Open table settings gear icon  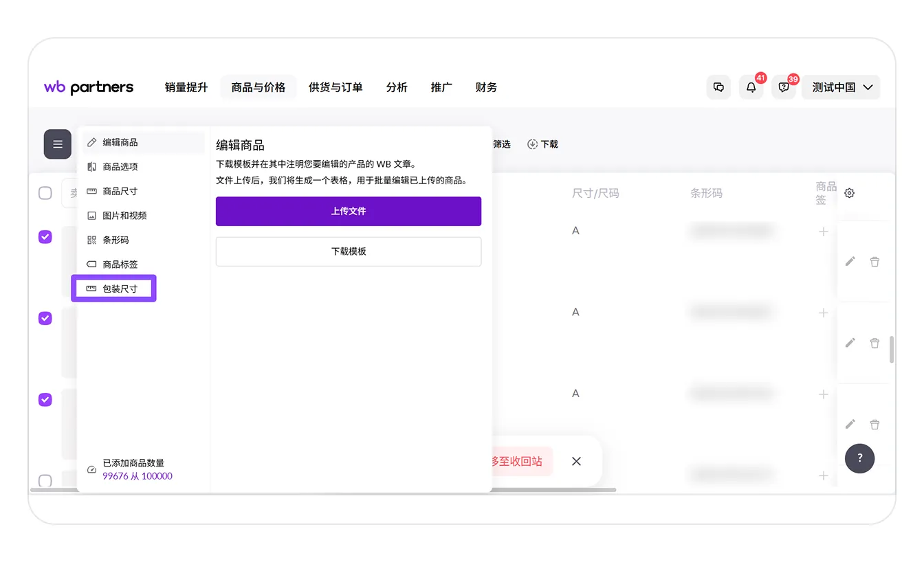point(849,193)
